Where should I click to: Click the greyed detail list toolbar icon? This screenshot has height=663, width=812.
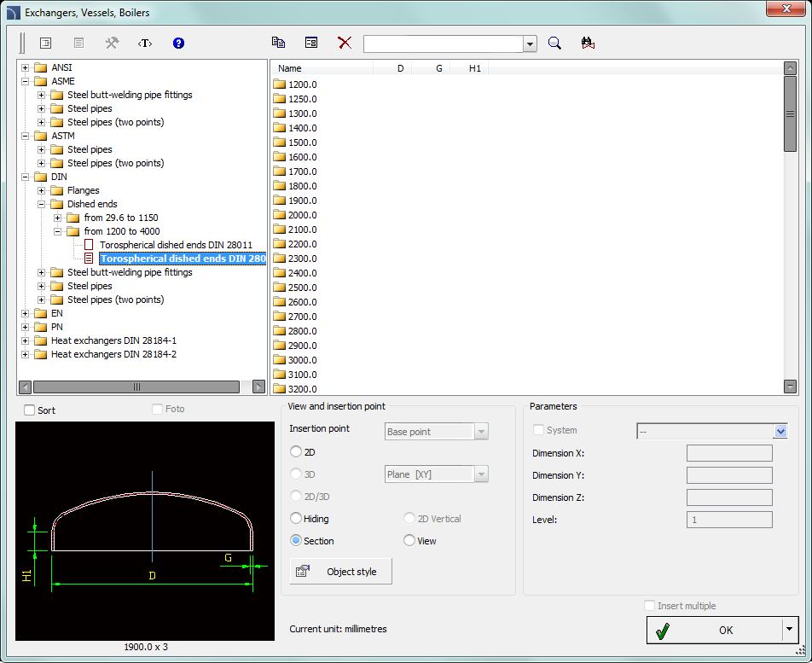tap(78, 43)
